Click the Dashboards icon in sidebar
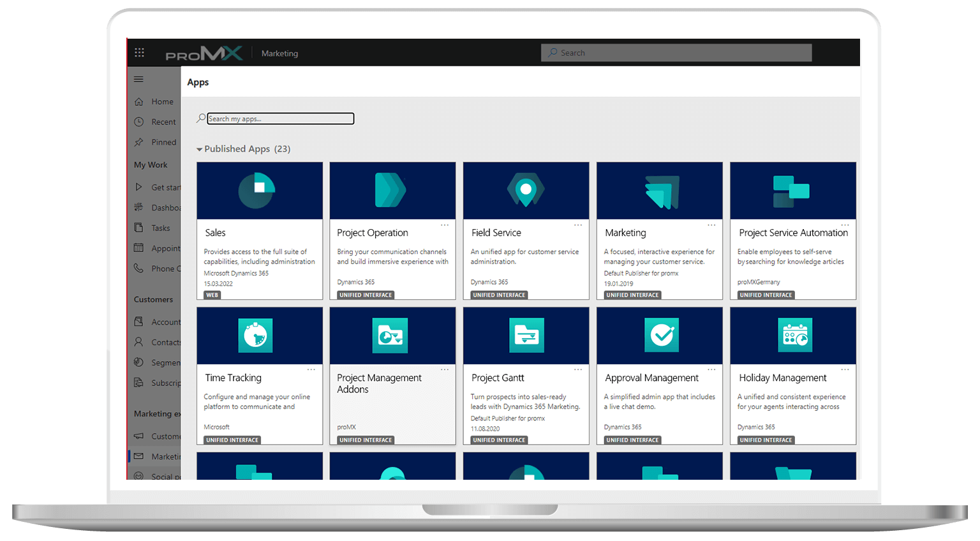 138,207
